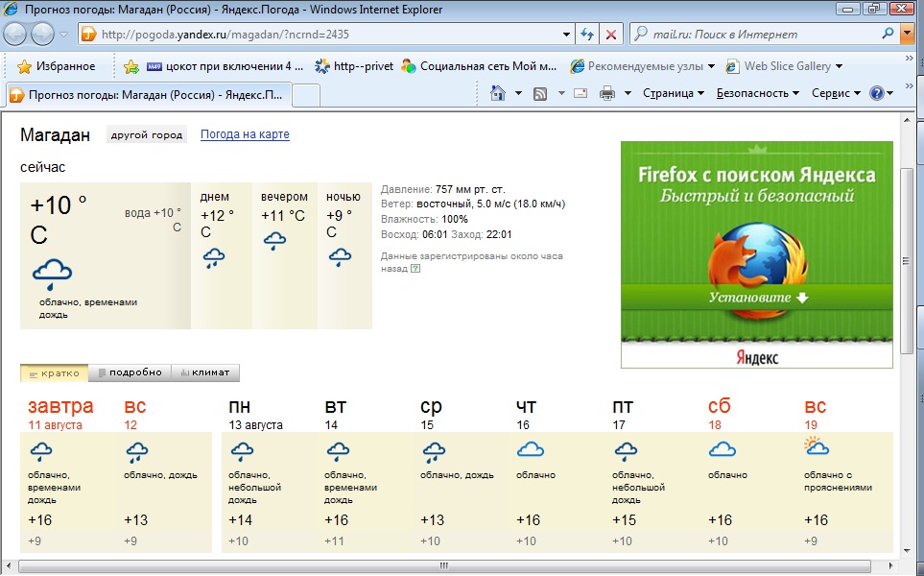Open the Избранное favorites panel
924x576 pixels.
click(x=57, y=66)
